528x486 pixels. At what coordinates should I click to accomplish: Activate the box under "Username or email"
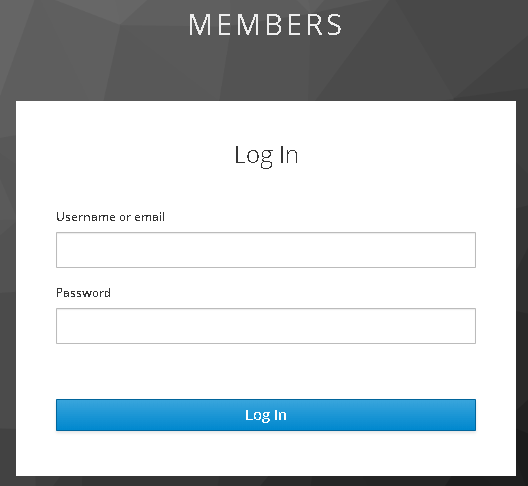(x=266, y=250)
